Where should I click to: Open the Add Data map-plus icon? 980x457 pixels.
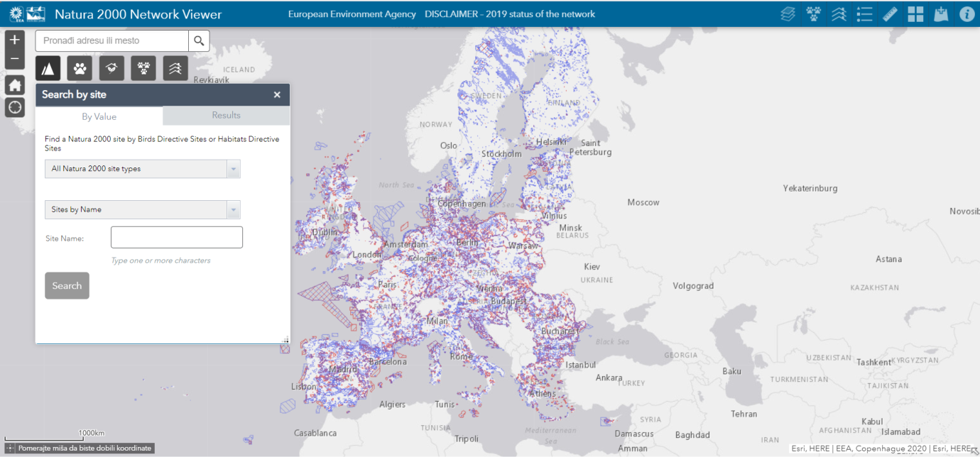941,14
